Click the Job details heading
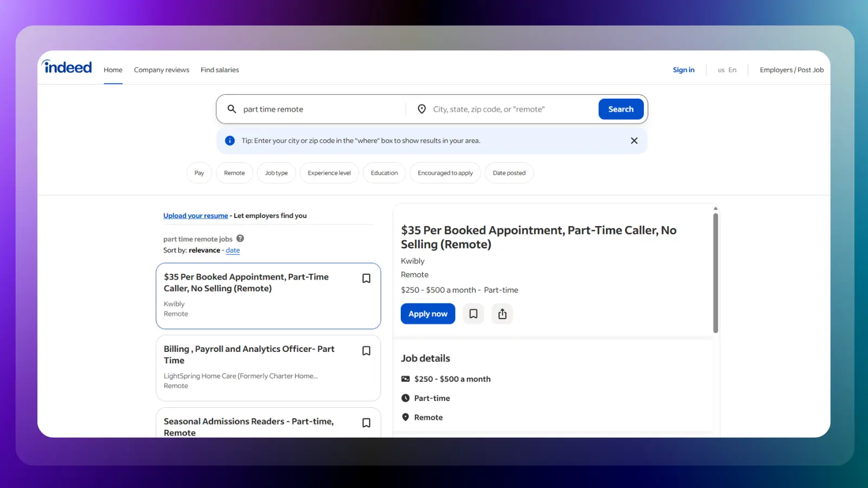The height and width of the screenshot is (488, 868). click(425, 358)
